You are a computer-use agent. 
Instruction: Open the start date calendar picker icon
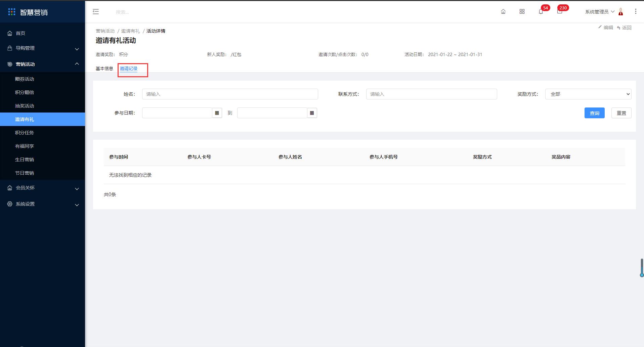pos(217,113)
